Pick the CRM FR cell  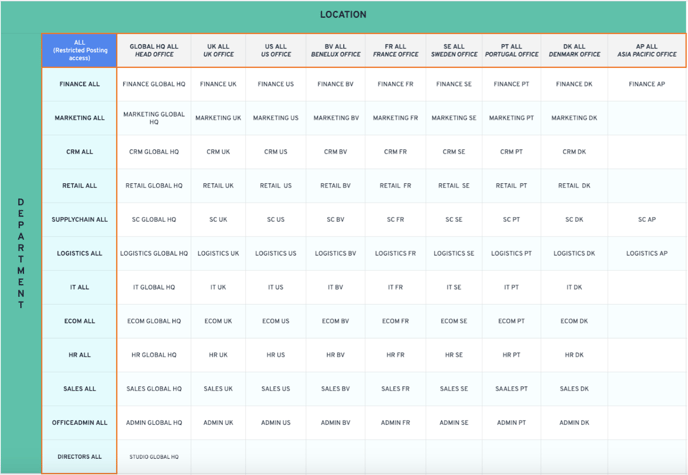point(395,152)
